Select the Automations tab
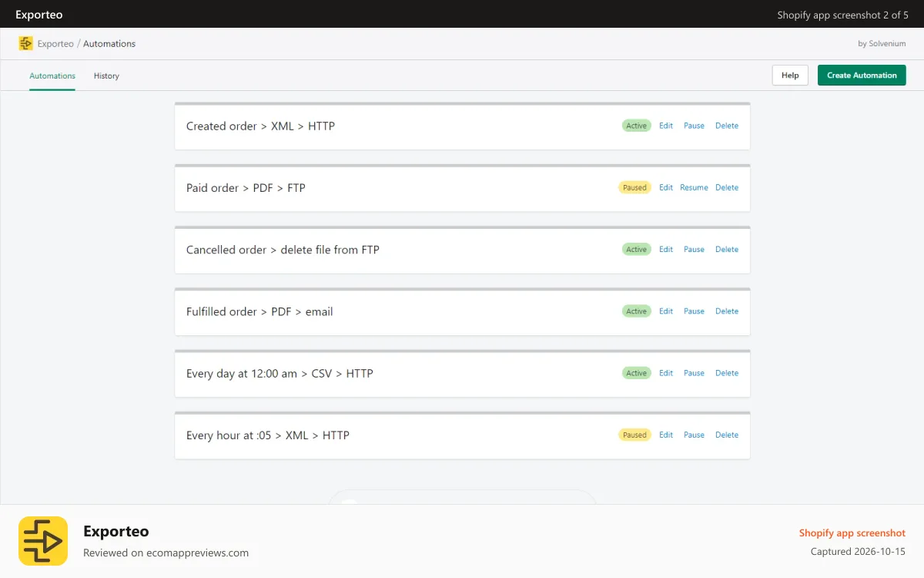924x578 pixels. pyautogui.click(x=52, y=76)
